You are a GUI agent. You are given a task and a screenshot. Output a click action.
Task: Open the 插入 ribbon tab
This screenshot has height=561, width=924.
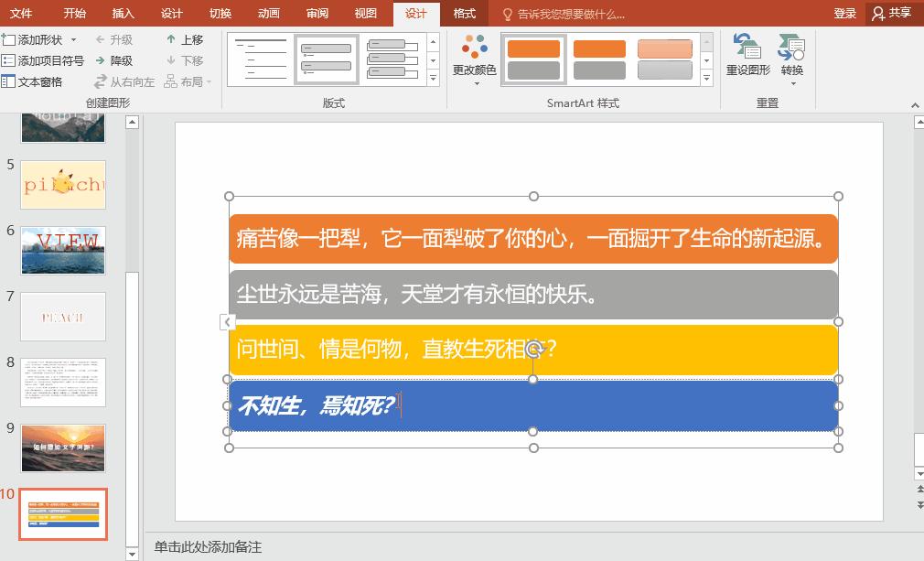pyautogui.click(x=124, y=13)
